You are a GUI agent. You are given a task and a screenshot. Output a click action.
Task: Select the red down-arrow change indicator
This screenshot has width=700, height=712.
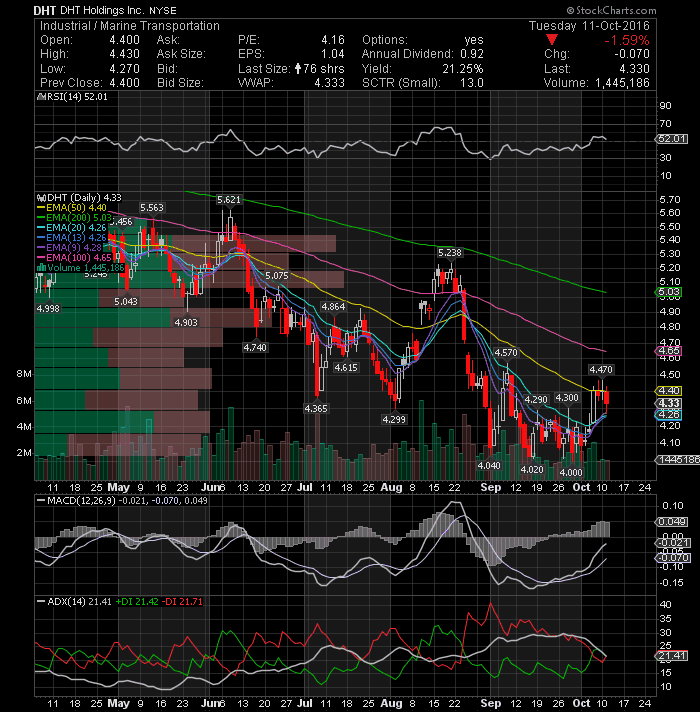click(x=552, y=40)
